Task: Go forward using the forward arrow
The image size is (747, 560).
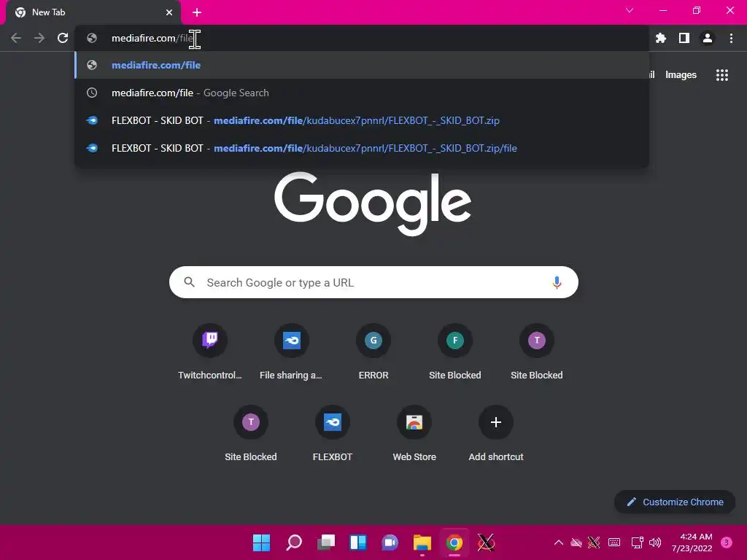Action: pyautogui.click(x=39, y=38)
